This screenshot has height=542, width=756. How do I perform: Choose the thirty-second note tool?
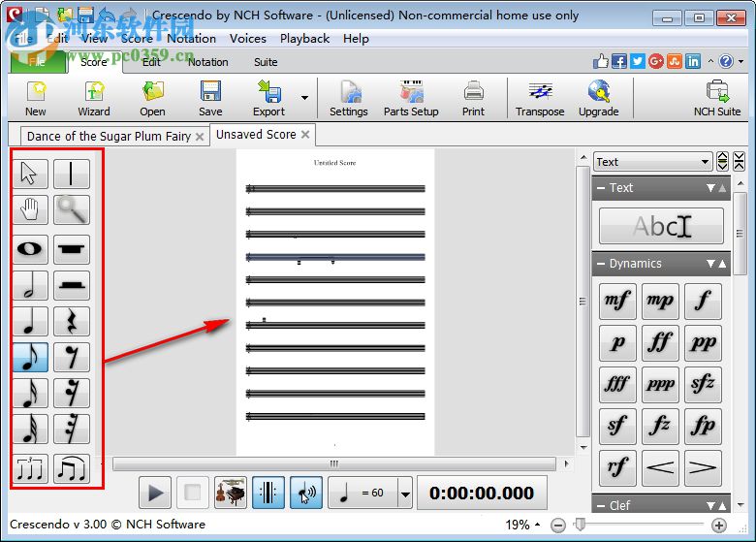click(30, 429)
